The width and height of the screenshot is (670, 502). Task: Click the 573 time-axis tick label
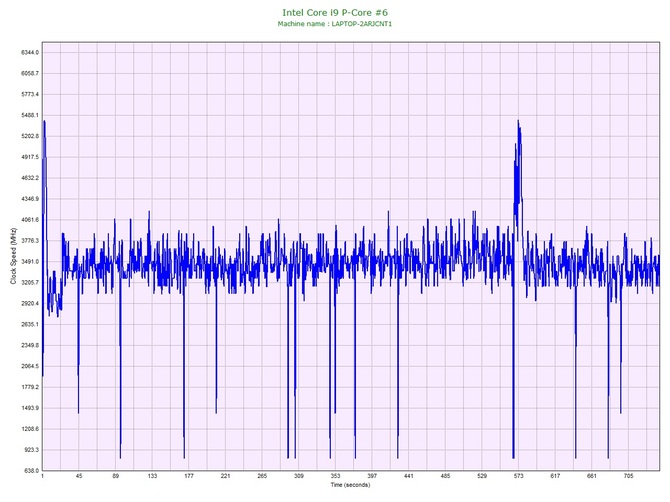pyautogui.click(x=518, y=476)
